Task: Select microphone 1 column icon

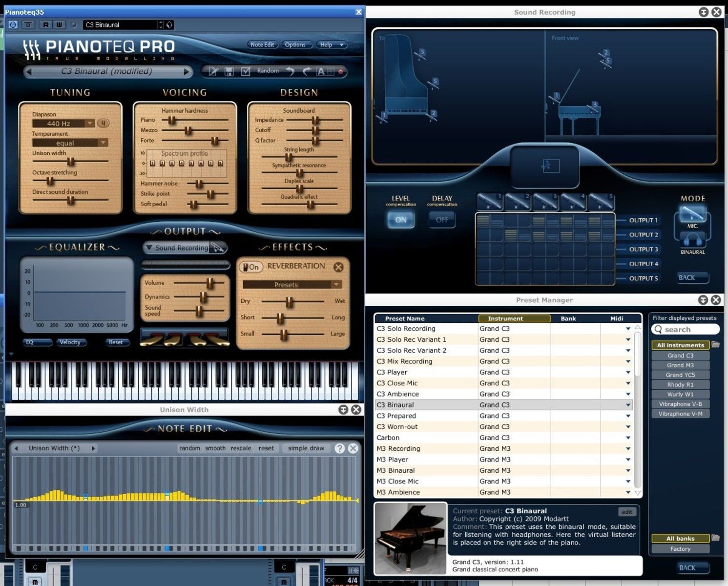Action: (490, 202)
